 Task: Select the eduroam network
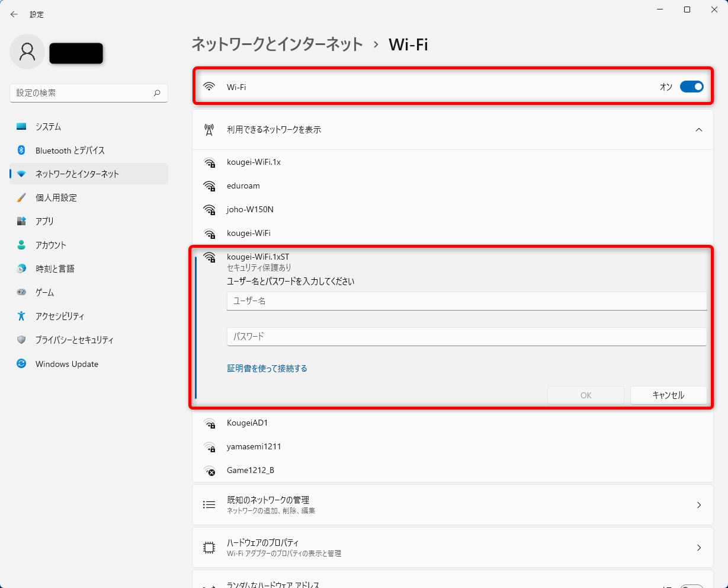[x=453, y=186]
